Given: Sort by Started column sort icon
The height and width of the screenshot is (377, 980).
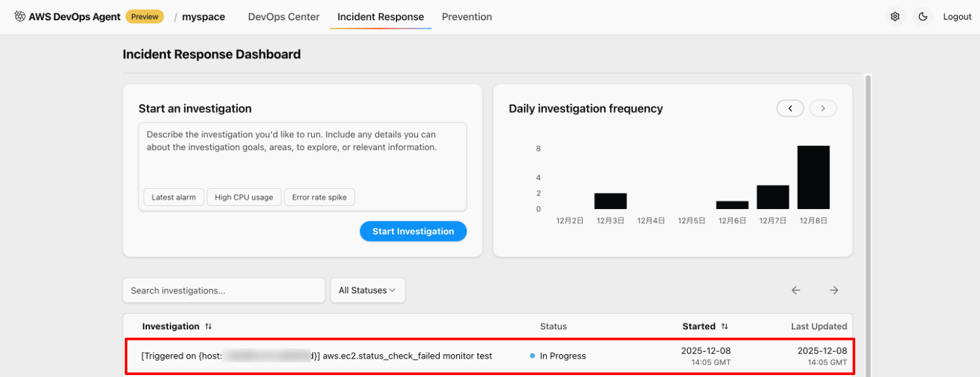Looking at the screenshot, I should [725, 326].
